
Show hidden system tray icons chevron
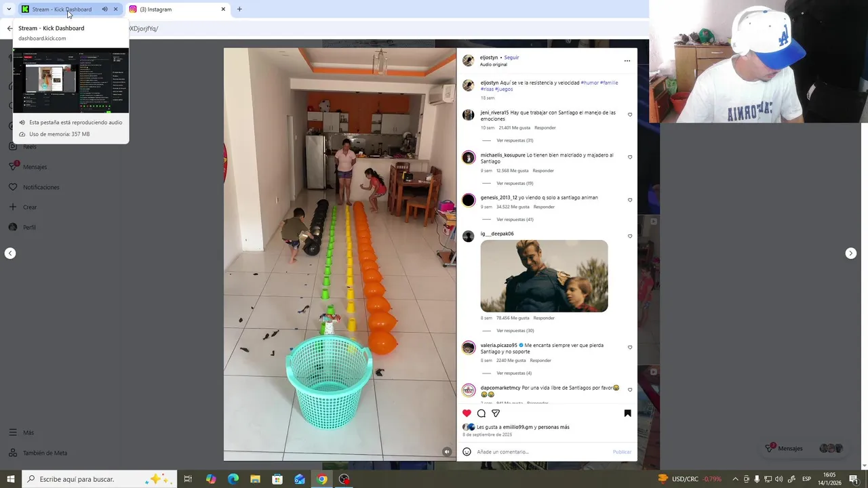735,479
